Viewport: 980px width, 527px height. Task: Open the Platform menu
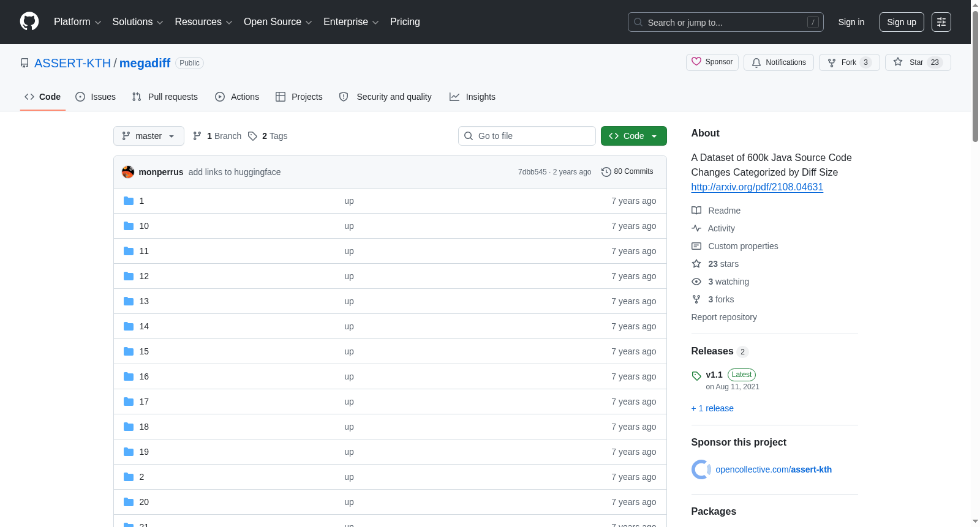[x=77, y=22]
